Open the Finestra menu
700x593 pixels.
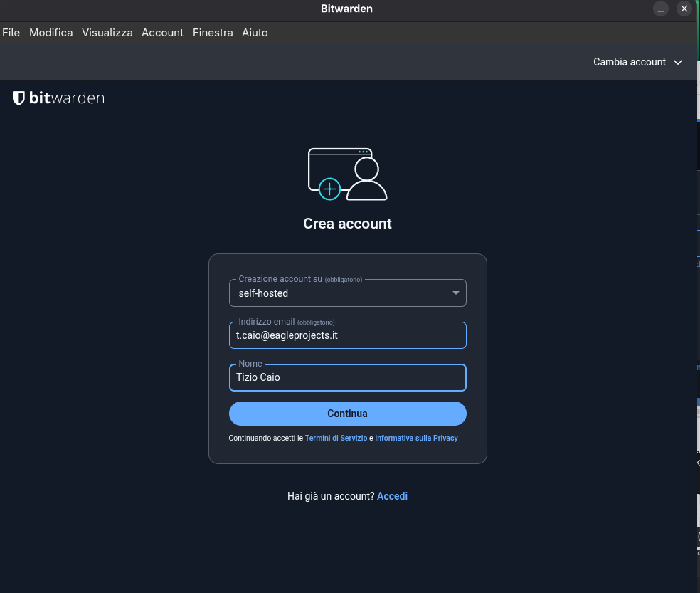coord(213,33)
